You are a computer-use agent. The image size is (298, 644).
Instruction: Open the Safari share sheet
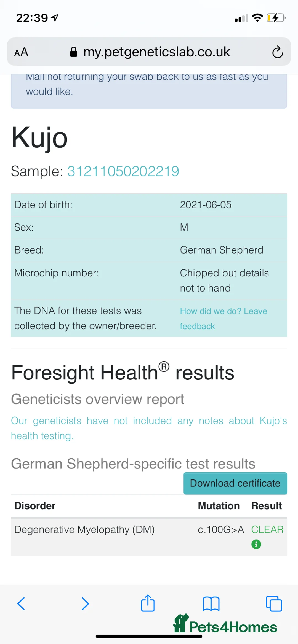coord(148,603)
